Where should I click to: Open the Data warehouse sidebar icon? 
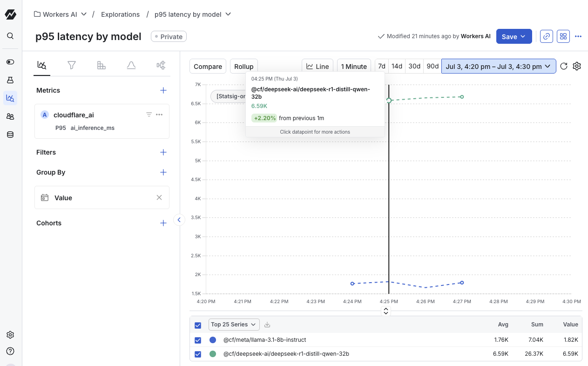pyautogui.click(x=10, y=134)
